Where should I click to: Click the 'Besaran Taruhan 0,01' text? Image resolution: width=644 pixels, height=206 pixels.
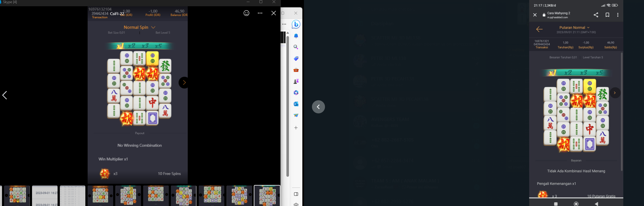[563, 57]
